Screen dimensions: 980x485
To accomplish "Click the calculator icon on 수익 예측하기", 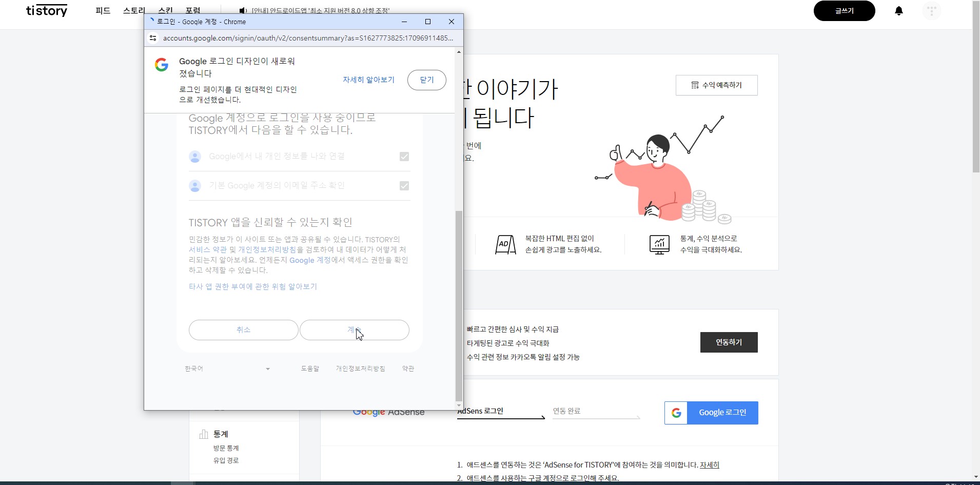I will (695, 85).
